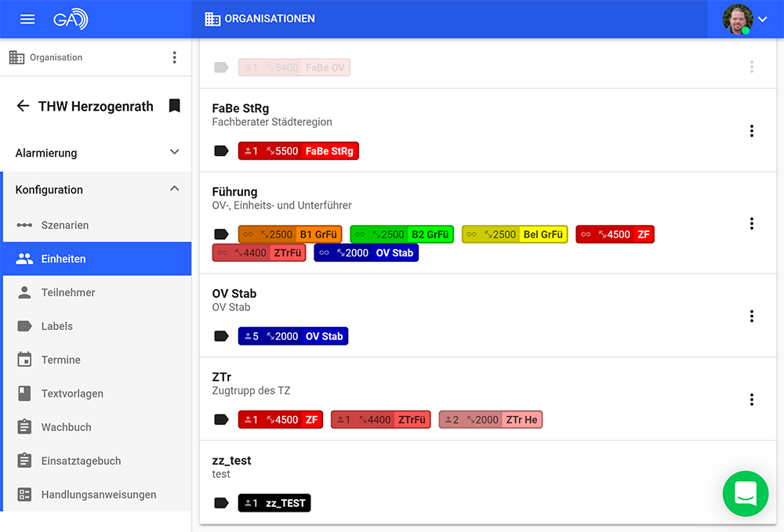
Task: Click the bookmark icon beside THW Herzogenrath
Action: [174, 106]
